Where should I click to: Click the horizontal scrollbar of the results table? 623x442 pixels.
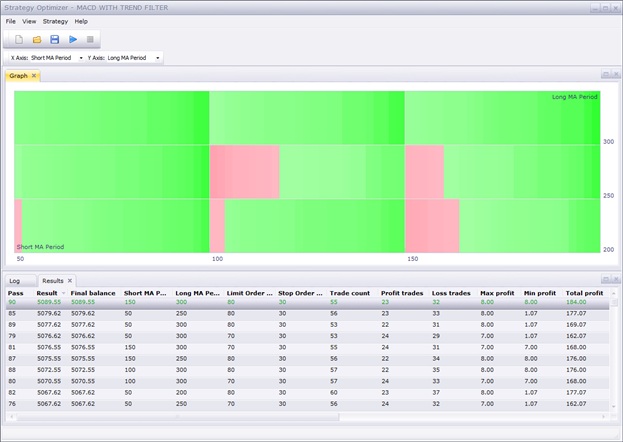coord(178,417)
